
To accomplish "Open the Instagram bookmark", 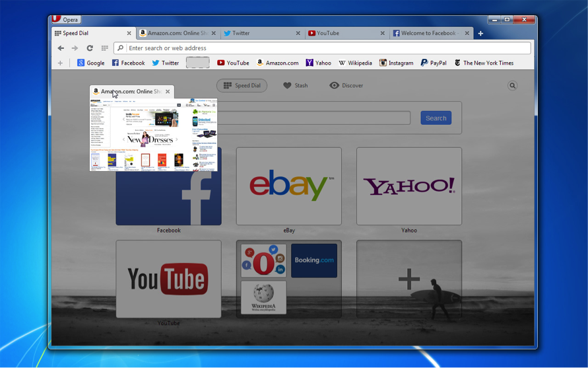I will pos(396,63).
